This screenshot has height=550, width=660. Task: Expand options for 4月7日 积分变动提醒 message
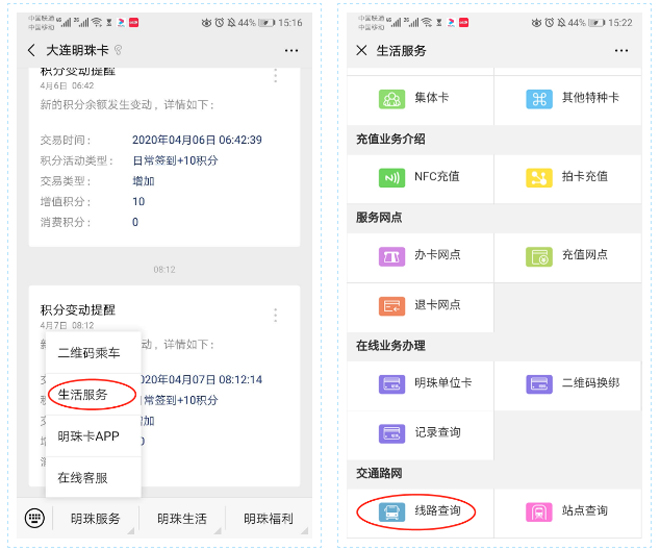[x=276, y=315]
